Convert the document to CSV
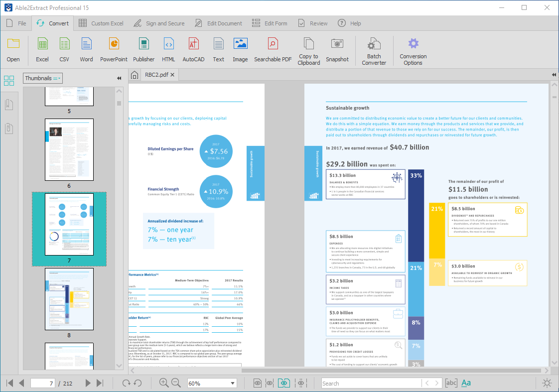Viewport: 559px width, 392px height. coord(64,50)
